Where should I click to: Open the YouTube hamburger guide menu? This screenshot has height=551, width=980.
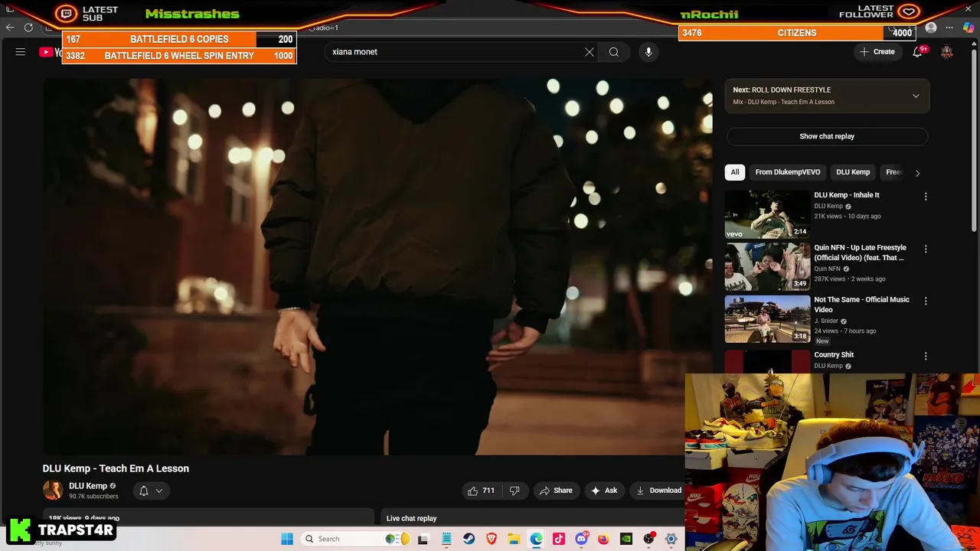click(x=21, y=52)
